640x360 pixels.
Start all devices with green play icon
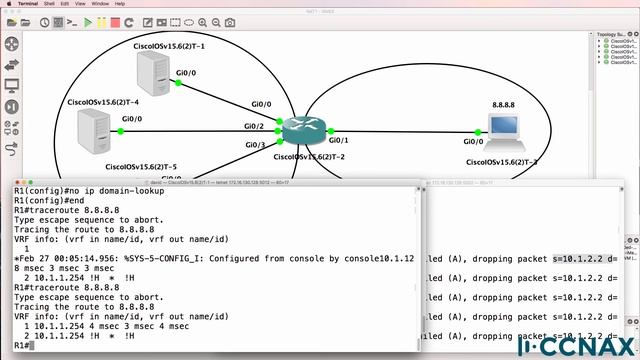[88, 22]
